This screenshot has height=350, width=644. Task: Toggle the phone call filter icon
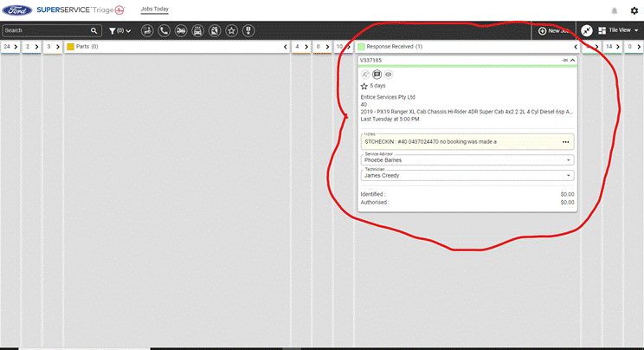164,31
